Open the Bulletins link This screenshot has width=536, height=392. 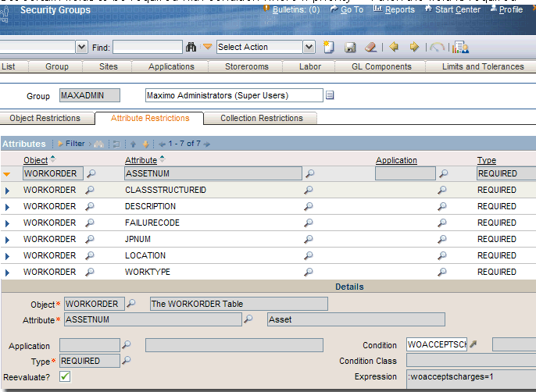(296, 9)
